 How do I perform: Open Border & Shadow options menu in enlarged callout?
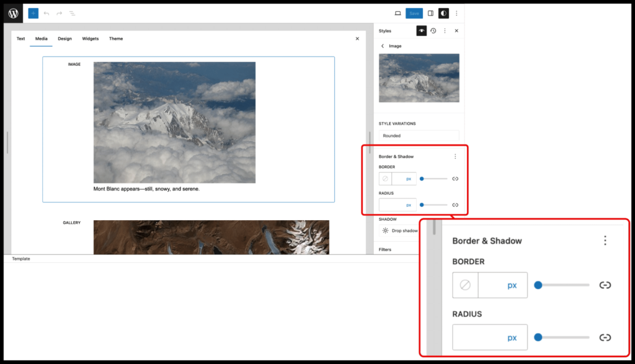[605, 241]
